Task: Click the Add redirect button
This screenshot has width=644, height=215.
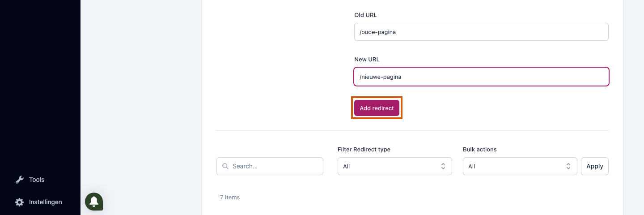Action: point(377,108)
